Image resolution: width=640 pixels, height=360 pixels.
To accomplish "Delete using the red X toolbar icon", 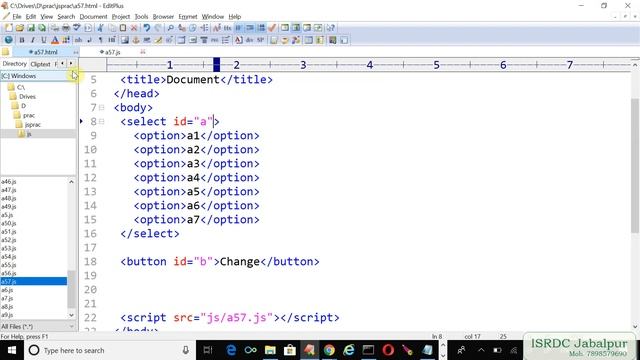I will pyautogui.click(x=134, y=28).
